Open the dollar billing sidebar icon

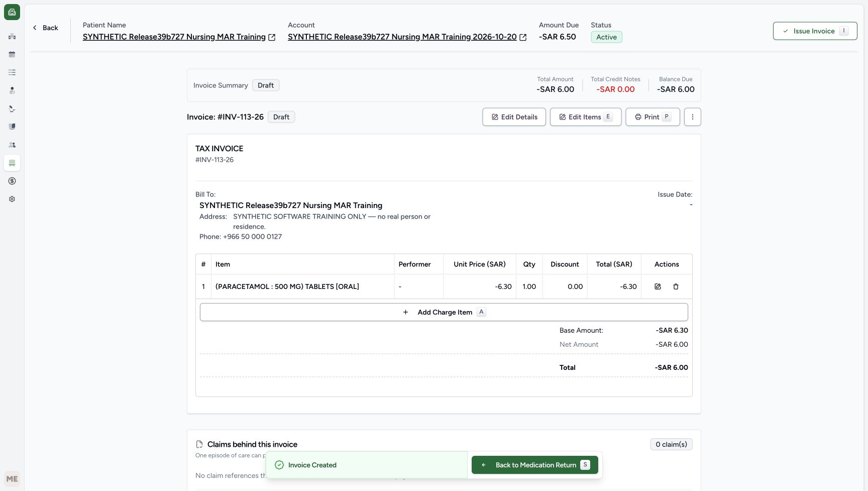coord(12,181)
